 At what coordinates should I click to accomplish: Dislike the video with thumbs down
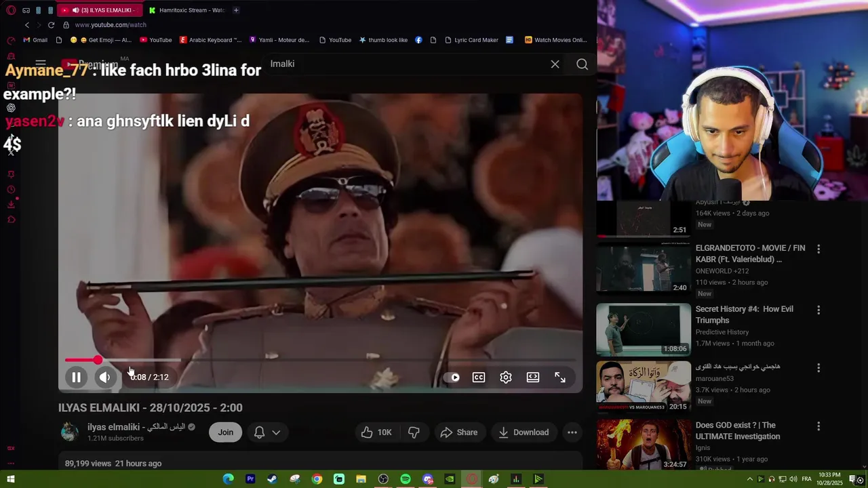[x=414, y=432]
